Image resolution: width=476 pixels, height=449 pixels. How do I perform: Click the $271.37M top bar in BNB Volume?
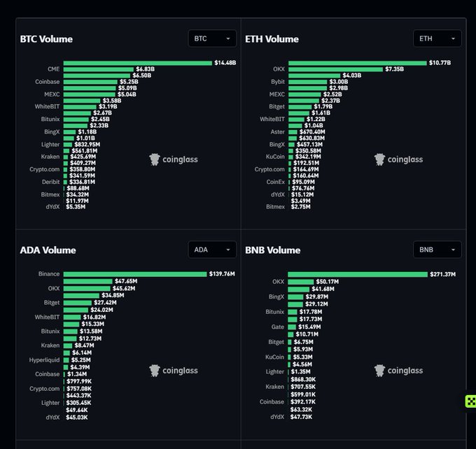(x=358, y=275)
